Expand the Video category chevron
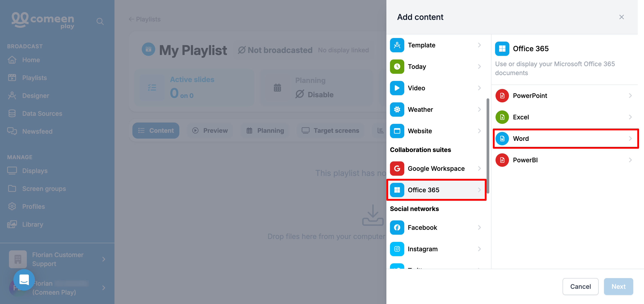The height and width of the screenshot is (304, 644). point(479,88)
